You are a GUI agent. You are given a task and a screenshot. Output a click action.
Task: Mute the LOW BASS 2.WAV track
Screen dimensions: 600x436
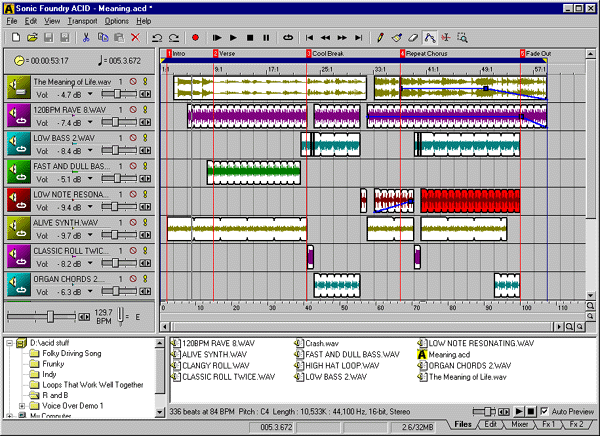point(133,138)
